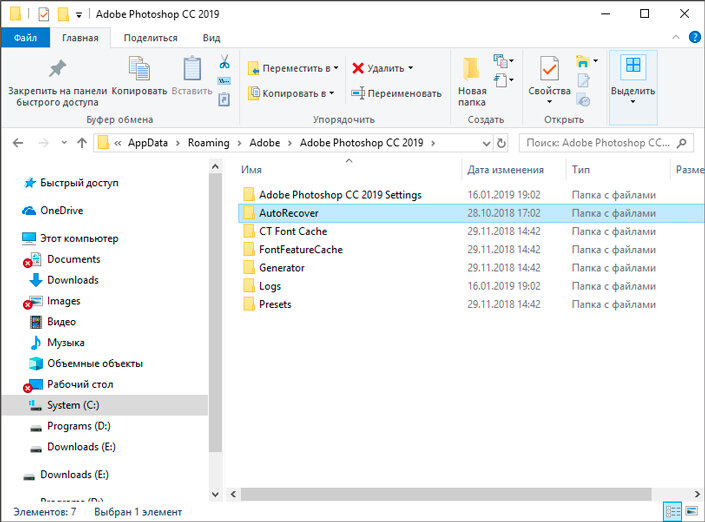Open the help question mark icon

tap(695, 37)
